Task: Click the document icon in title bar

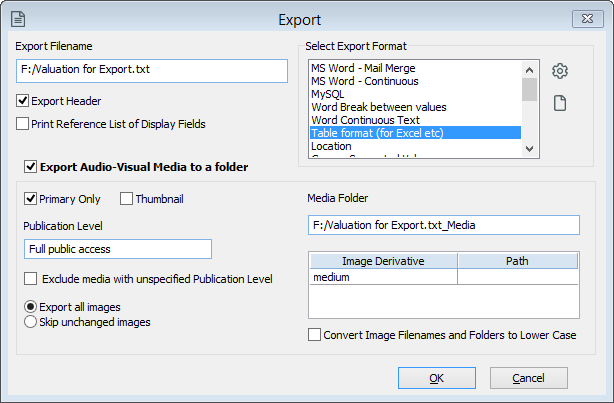Action: 18,19
